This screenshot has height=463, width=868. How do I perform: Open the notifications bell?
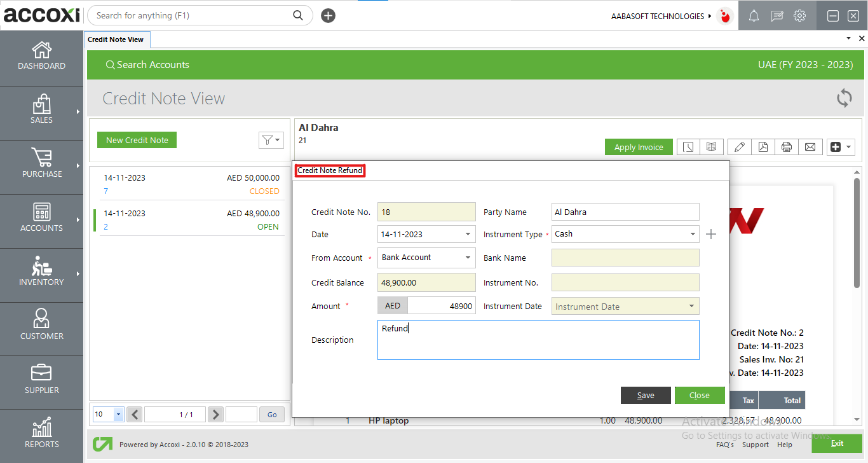(x=754, y=15)
